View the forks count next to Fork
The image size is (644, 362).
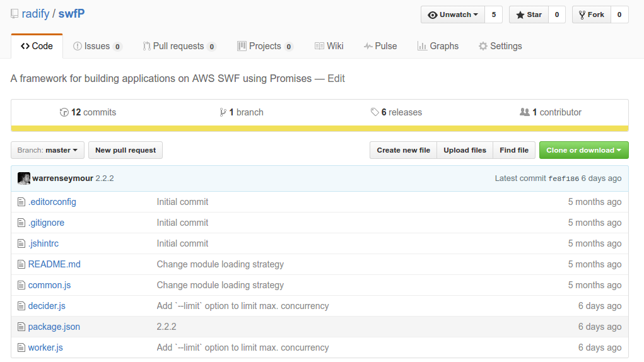(x=619, y=15)
